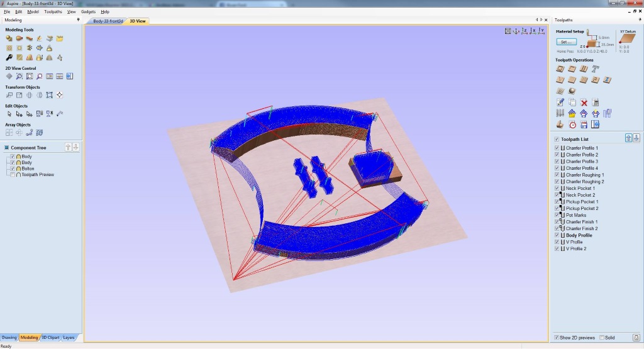Open the toolpath time estimate clock icon

pos(572,125)
